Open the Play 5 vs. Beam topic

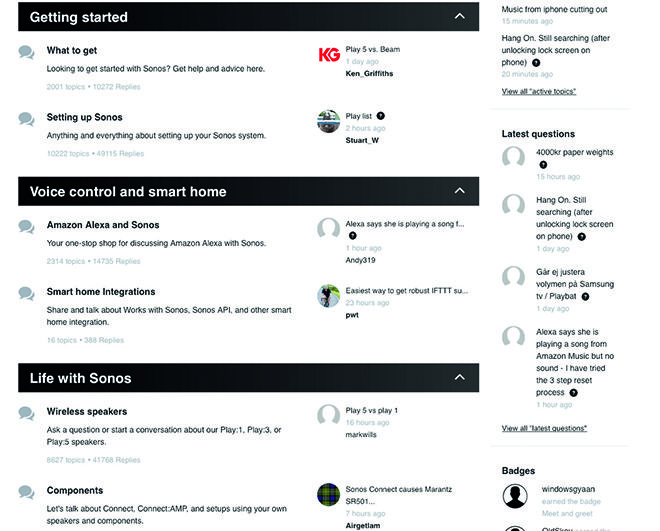tap(373, 49)
